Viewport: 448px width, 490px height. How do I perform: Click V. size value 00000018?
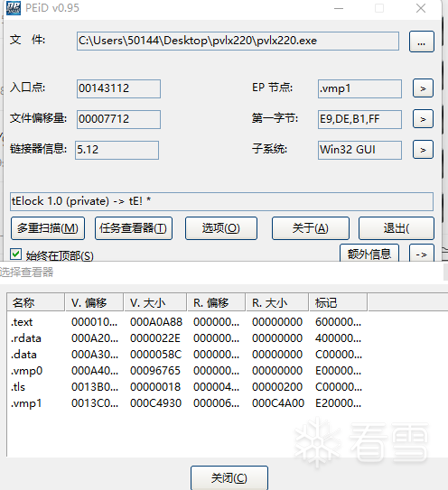pyautogui.click(x=155, y=387)
